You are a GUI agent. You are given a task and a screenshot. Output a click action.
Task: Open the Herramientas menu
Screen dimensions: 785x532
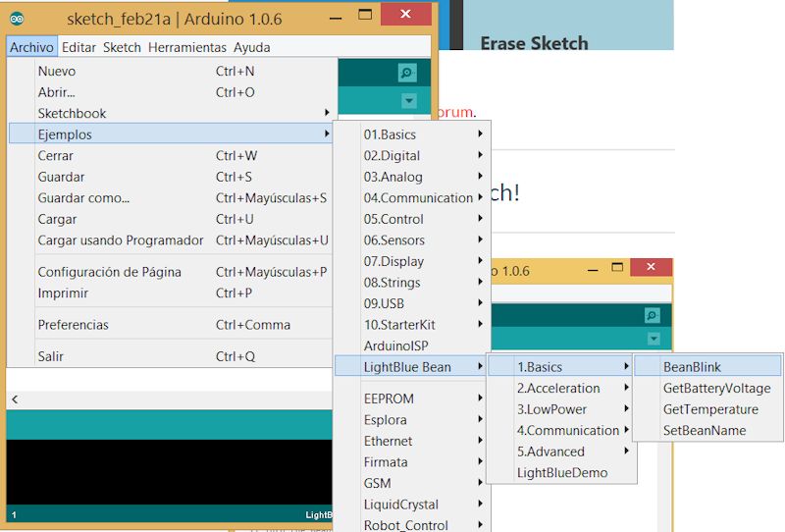click(187, 47)
